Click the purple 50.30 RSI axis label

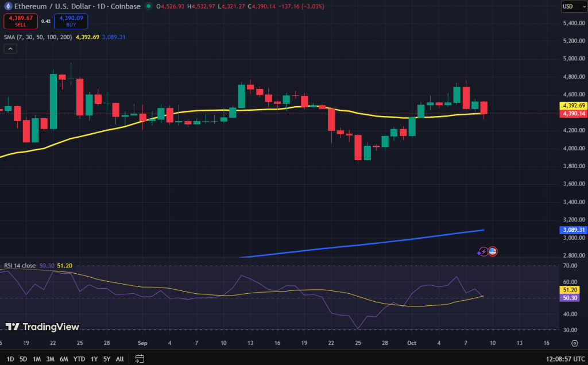[x=570, y=298]
